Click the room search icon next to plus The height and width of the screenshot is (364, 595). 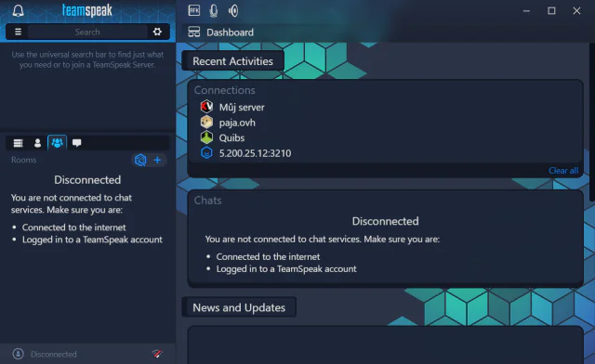coord(140,160)
